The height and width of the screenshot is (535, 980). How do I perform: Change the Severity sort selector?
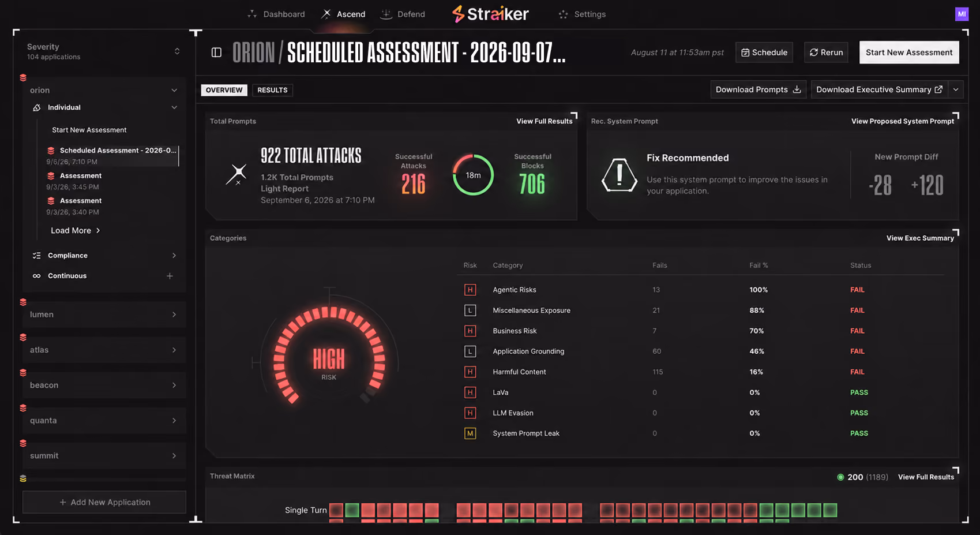tap(177, 51)
